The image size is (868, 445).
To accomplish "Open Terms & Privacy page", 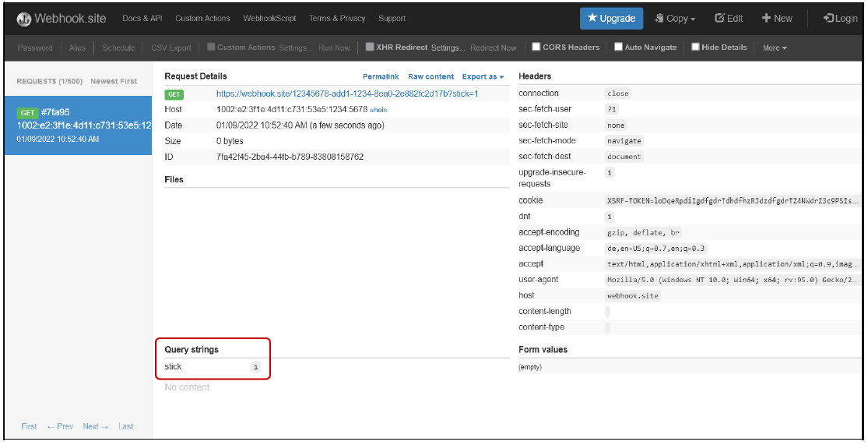I will 337,18.
